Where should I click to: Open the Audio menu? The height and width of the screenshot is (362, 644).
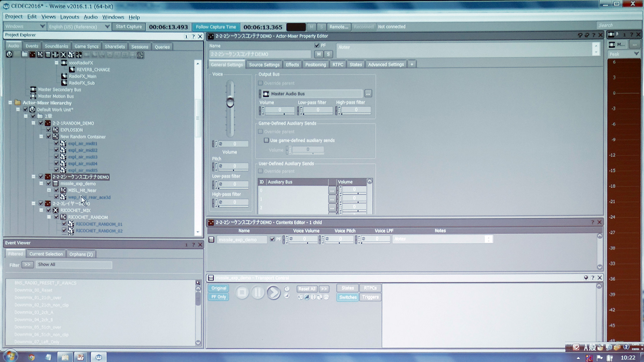(x=91, y=17)
